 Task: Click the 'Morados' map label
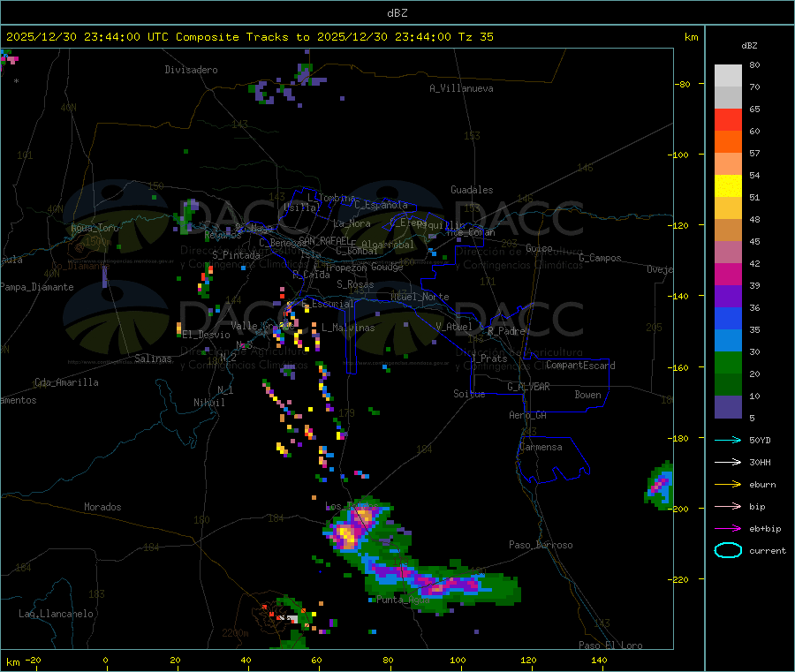(102, 507)
